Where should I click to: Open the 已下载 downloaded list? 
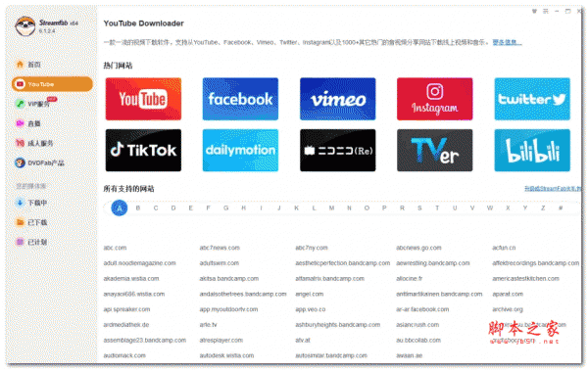52,222
